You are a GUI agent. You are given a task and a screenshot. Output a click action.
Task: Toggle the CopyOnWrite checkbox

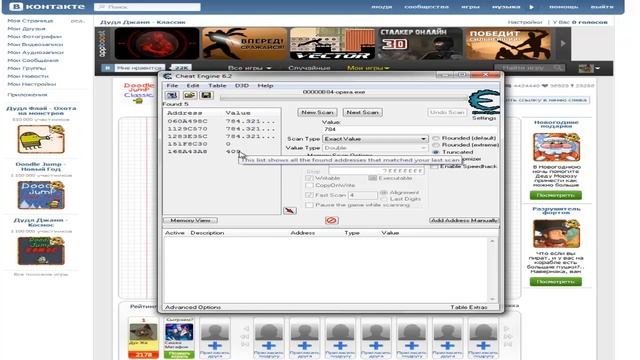click(x=309, y=185)
